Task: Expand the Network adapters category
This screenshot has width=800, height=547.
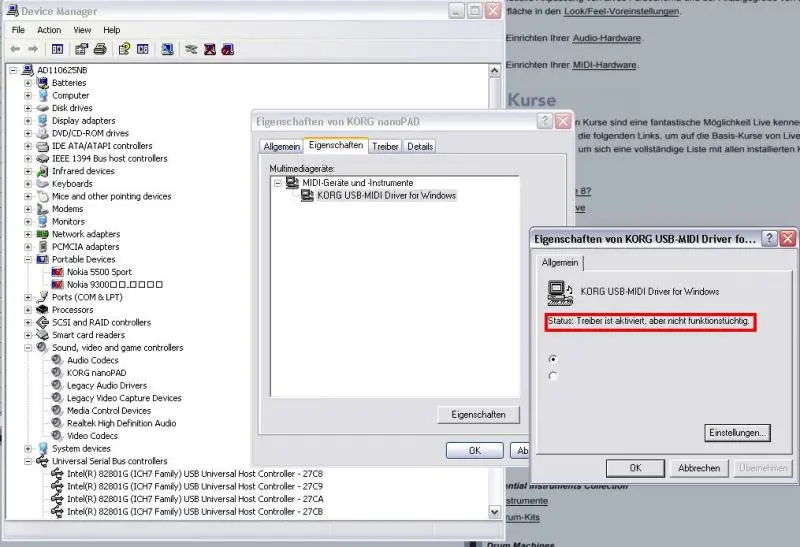Action: coord(28,234)
